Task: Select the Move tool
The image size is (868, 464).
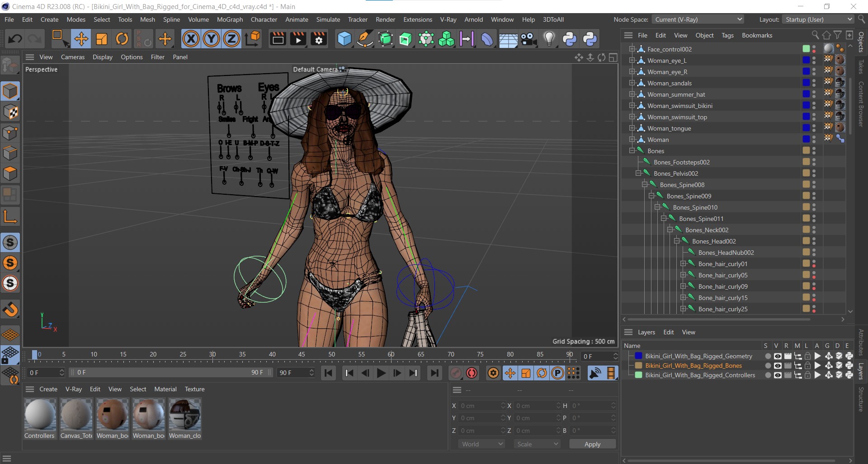Action: [x=81, y=39]
